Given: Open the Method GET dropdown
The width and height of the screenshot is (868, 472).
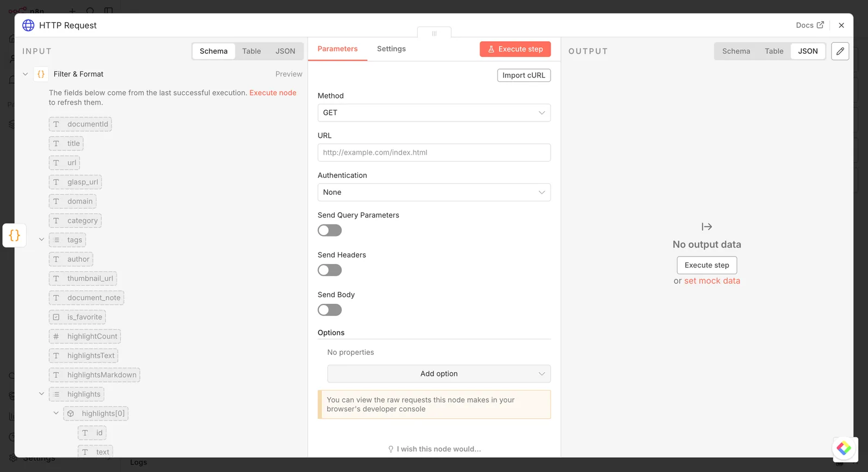Looking at the screenshot, I should pos(434,113).
